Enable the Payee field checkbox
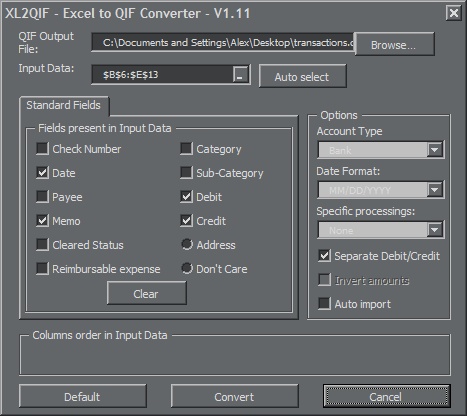 [42, 197]
